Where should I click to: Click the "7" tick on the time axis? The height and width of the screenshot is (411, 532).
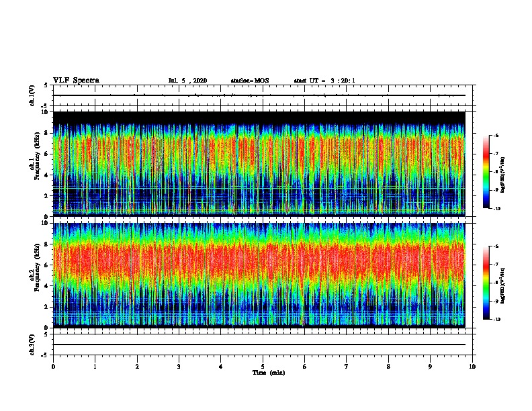[x=347, y=367]
